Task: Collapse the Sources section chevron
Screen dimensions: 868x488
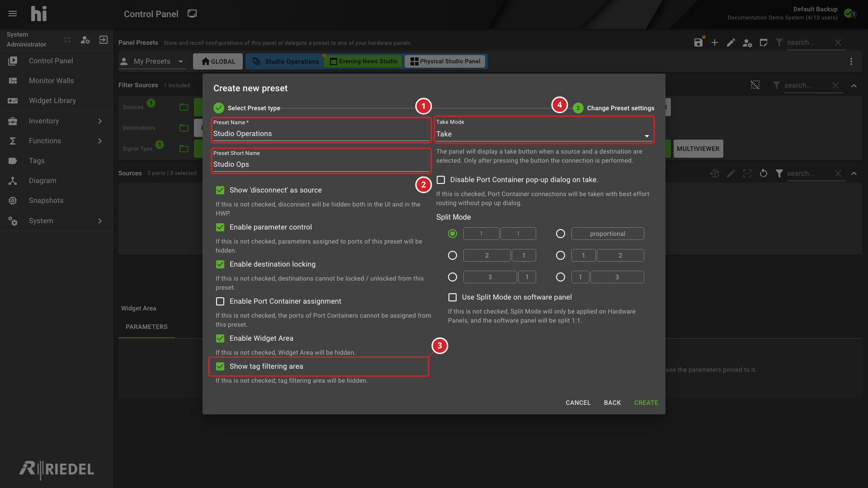Action: click(x=854, y=174)
